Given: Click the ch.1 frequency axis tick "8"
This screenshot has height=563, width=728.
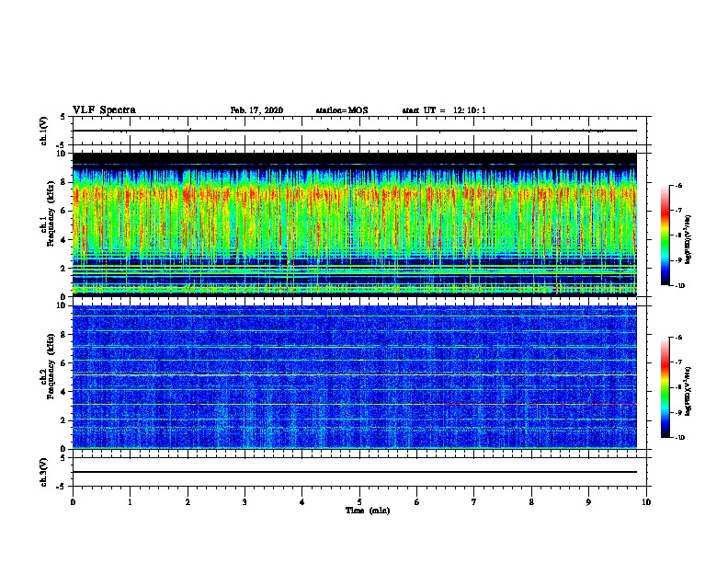Looking at the screenshot, I should tap(63, 182).
